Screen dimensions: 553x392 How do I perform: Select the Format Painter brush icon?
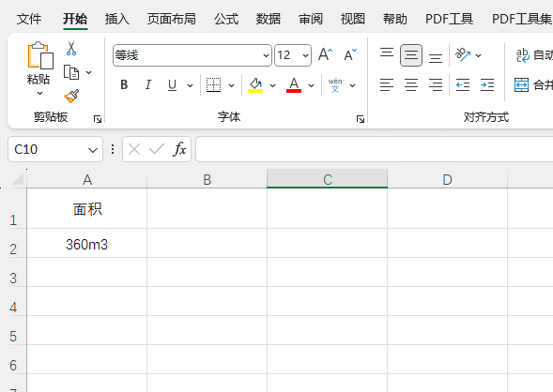click(x=71, y=97)
